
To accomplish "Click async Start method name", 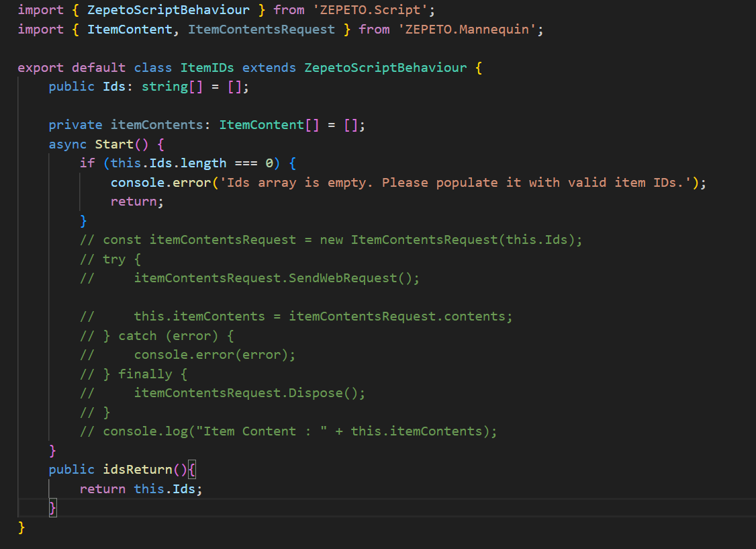I will click(113, 144).
